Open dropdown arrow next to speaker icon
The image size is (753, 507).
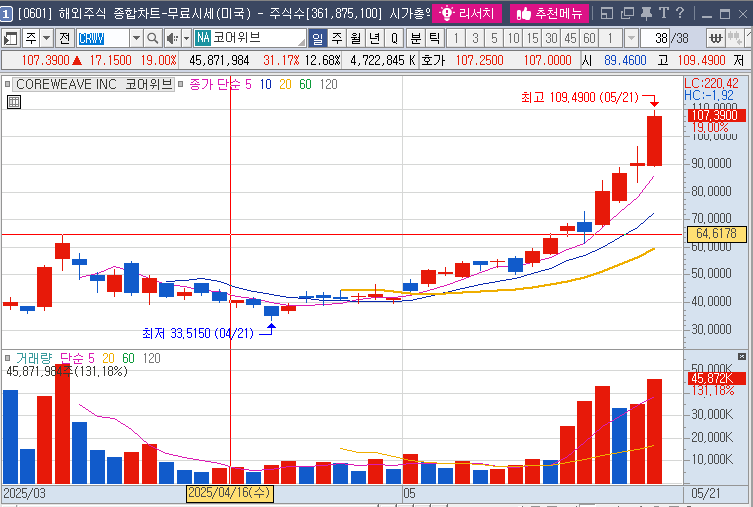point(186,38)
